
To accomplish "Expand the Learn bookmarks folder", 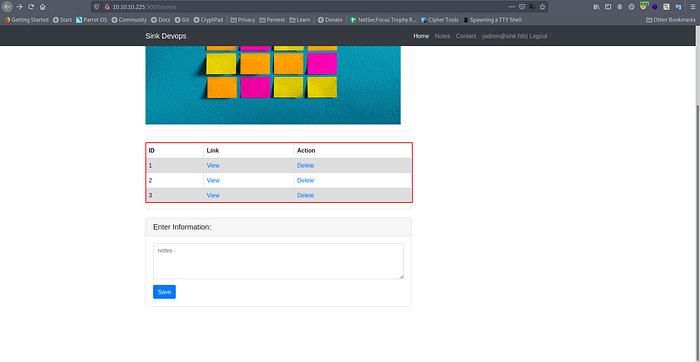I will (300, 20).
